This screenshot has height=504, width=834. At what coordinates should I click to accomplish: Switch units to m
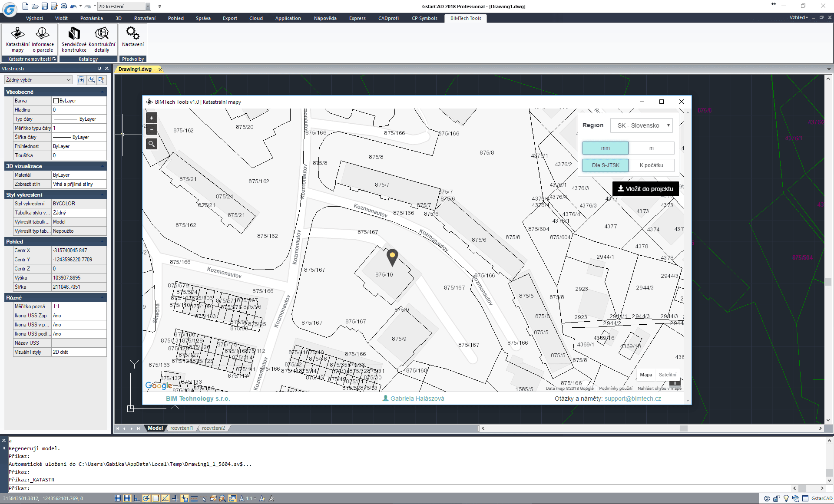click(651, 148)
